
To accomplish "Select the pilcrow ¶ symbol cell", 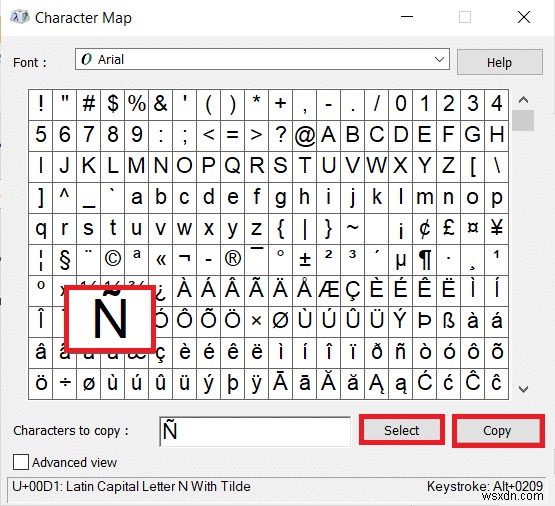I will [425, 260].
